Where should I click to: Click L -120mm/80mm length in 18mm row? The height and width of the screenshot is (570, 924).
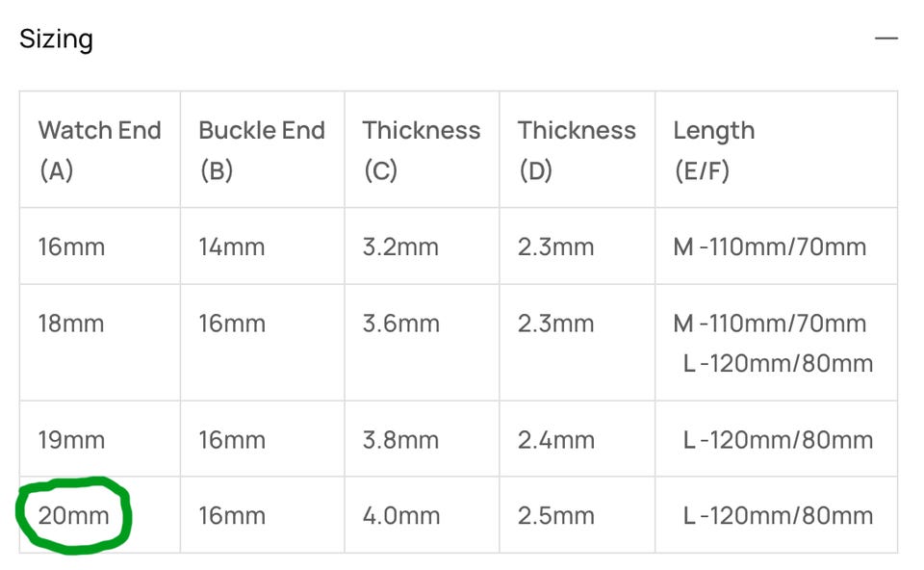[x=778, y=363]
